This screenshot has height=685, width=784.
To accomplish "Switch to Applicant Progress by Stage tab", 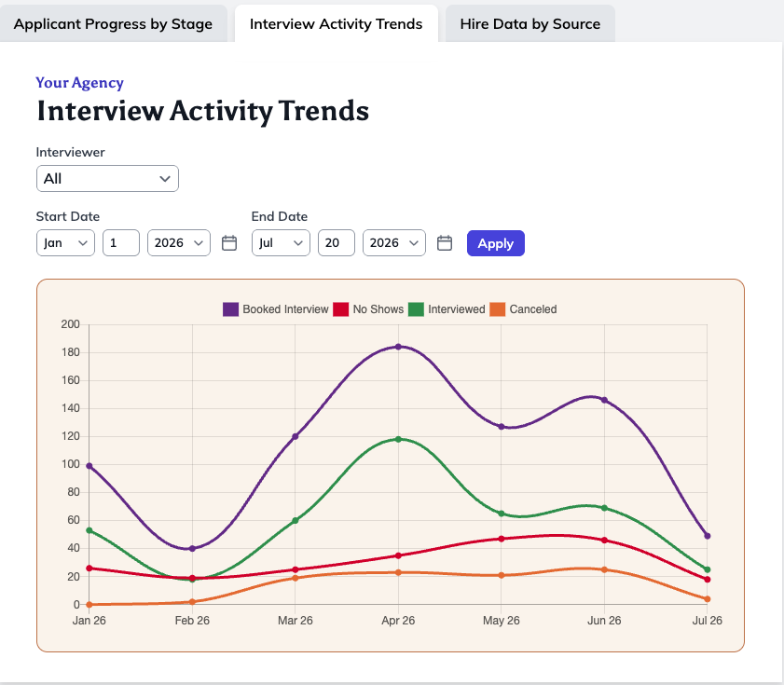I will pos(114,23).
